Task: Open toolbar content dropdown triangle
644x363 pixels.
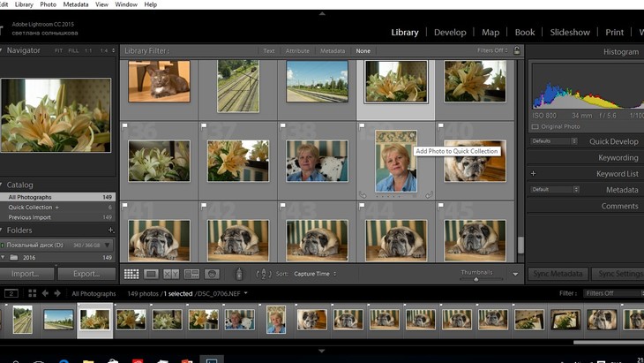Action: coord(515,274)
